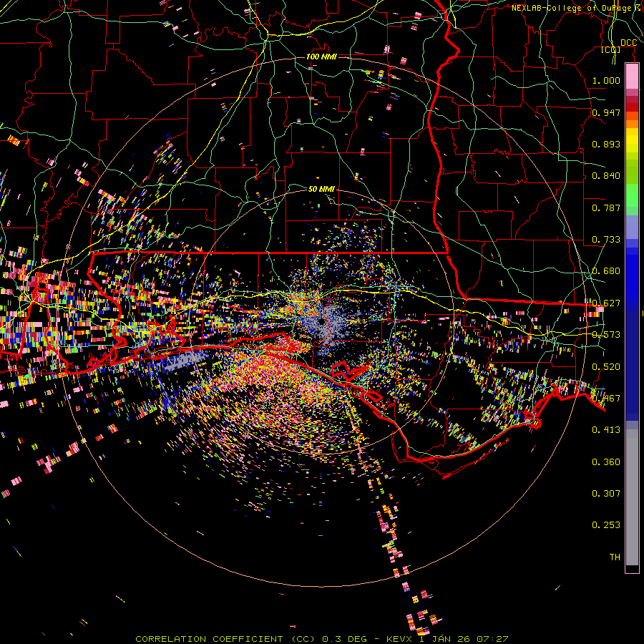Select the 0.253 scale value

pyautogui.click(x=606, y=525)
